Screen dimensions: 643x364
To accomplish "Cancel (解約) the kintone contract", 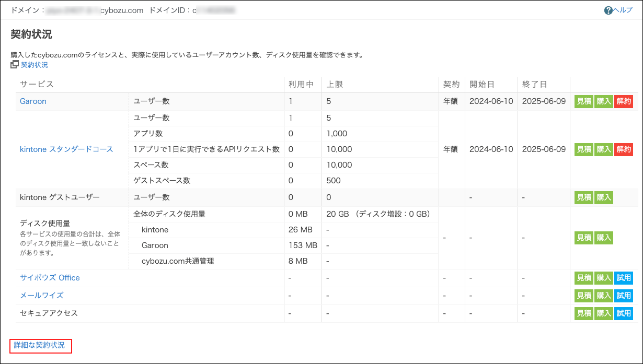I will pyautogui.click(x=624, y=149).
